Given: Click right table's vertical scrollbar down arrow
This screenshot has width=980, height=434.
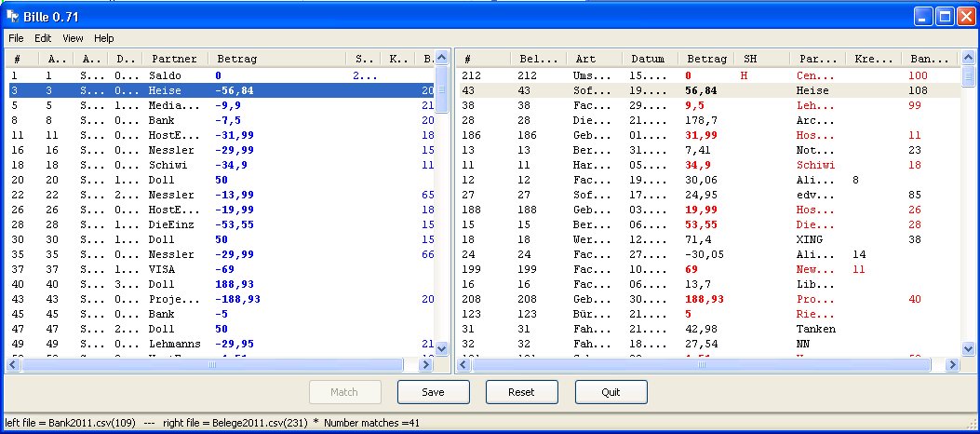Looking at the screenshot, I should click(968, 351).
